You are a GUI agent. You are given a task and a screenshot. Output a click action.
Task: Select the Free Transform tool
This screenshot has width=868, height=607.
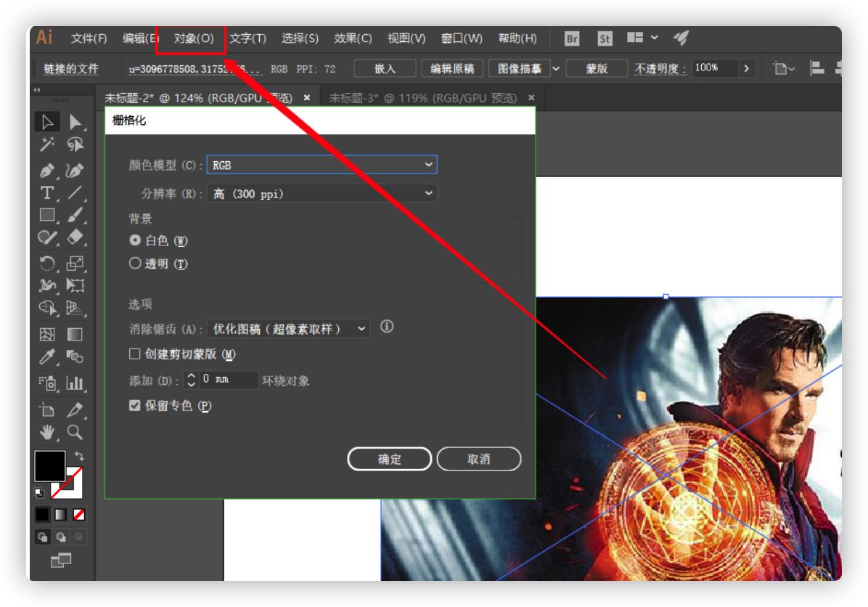coord(75,285)
